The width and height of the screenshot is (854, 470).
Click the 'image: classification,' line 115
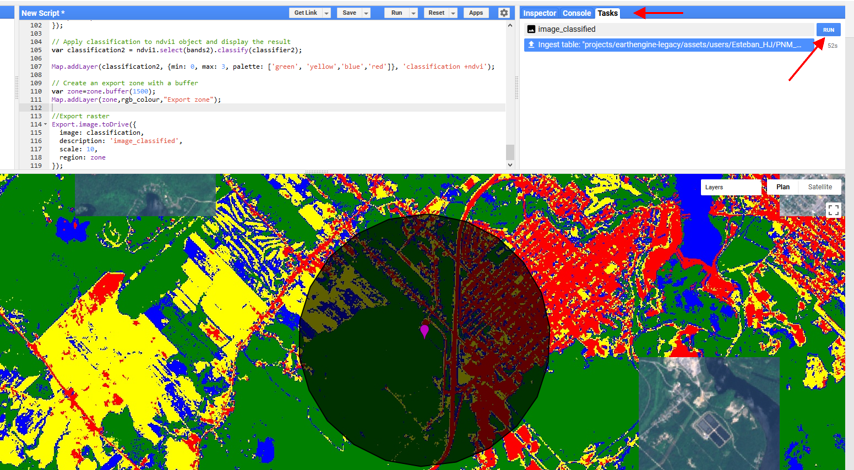(x=102, y=132)
